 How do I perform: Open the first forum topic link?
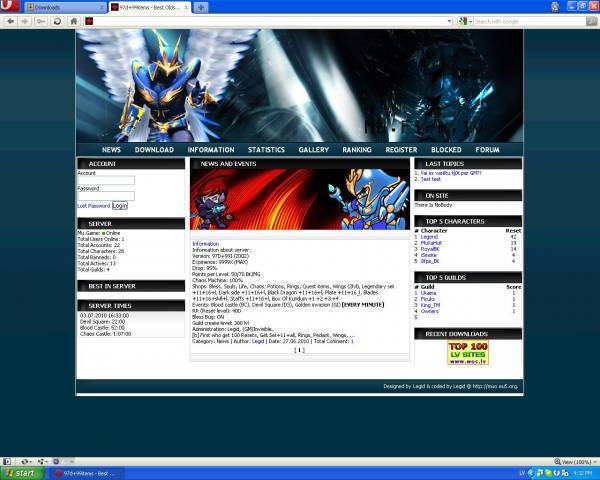[x=451, y=173]
